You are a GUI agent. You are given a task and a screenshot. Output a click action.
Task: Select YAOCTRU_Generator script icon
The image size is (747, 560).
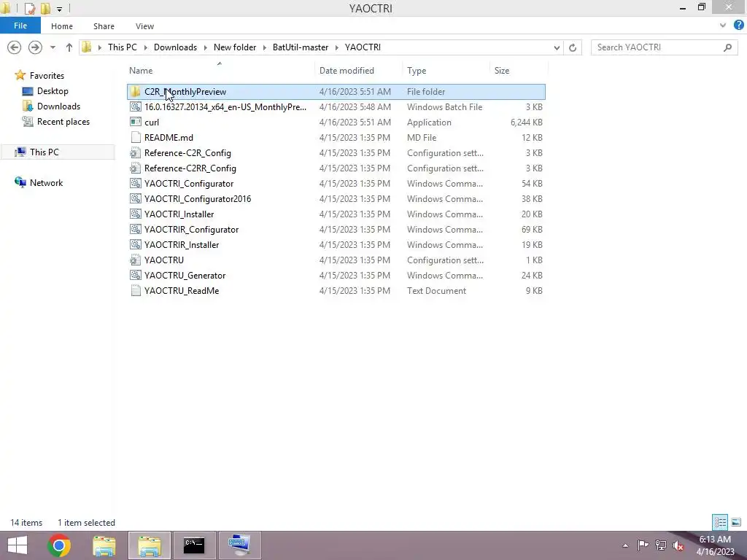[136, 275]
